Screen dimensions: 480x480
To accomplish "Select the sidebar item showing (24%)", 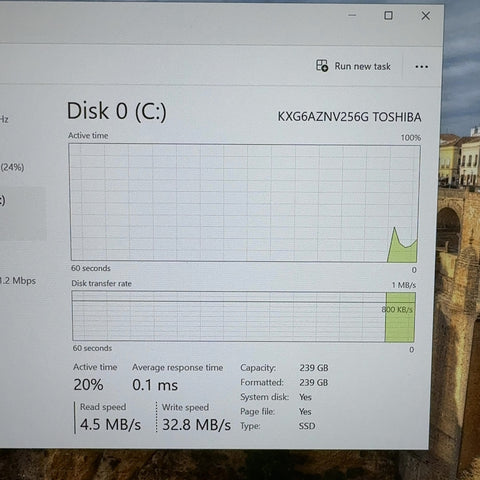I will 12,167.
